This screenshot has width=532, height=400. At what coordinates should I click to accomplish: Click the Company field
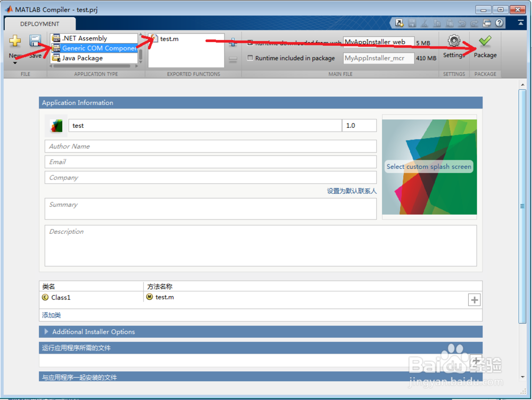(210, 177)
